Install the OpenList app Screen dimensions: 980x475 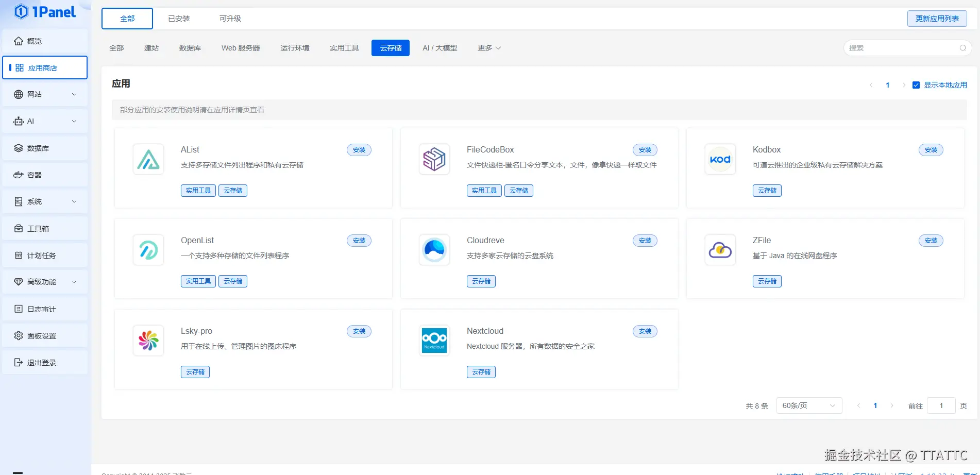(359, 241)
